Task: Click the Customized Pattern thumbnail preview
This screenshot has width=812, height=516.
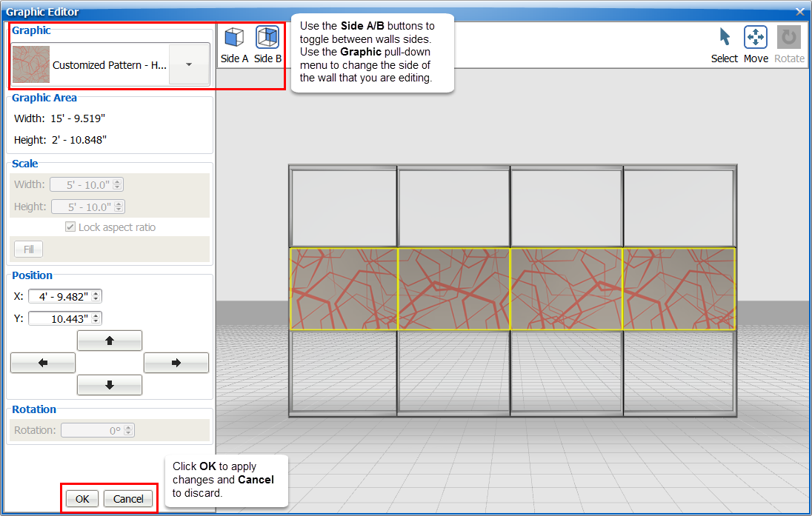Action: click(31, 64)
